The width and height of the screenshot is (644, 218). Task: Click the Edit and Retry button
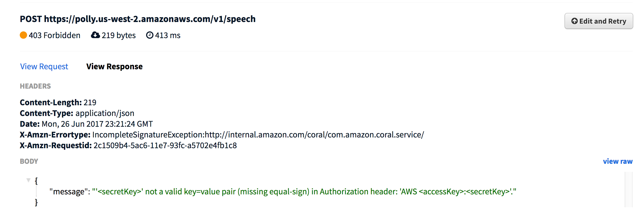pyautogui.click(x=599, y=21)
